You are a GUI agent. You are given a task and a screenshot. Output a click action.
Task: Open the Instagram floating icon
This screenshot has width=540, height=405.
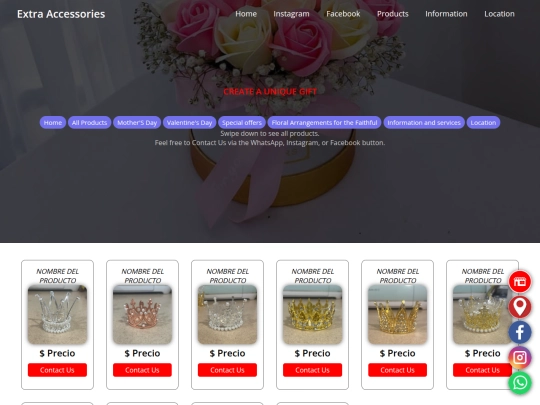tap(520, 357)
